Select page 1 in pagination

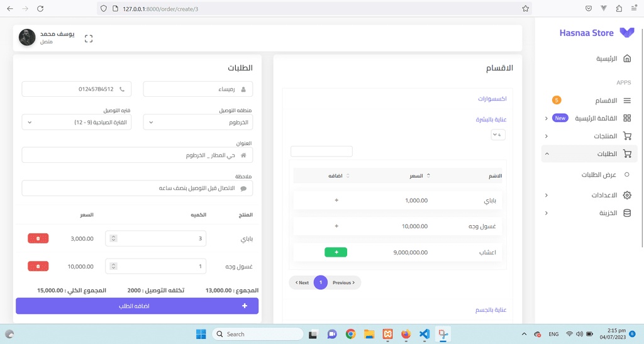[321, 282]
